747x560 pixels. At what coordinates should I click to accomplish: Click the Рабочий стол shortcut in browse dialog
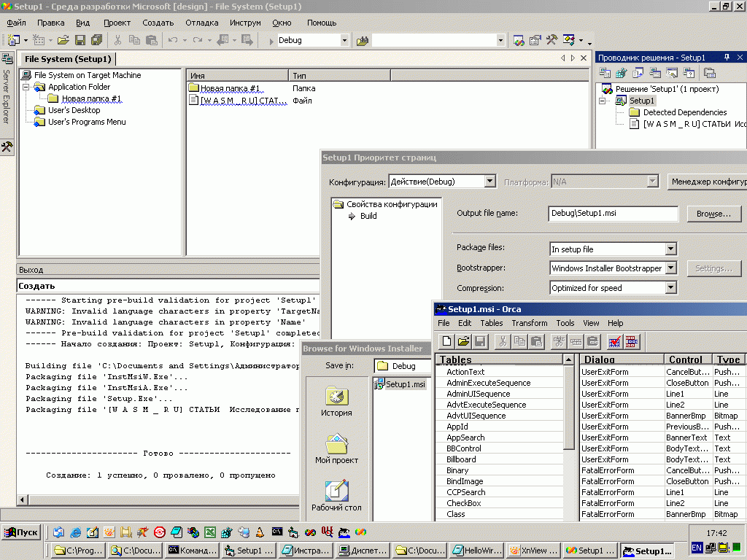[336, 496]
